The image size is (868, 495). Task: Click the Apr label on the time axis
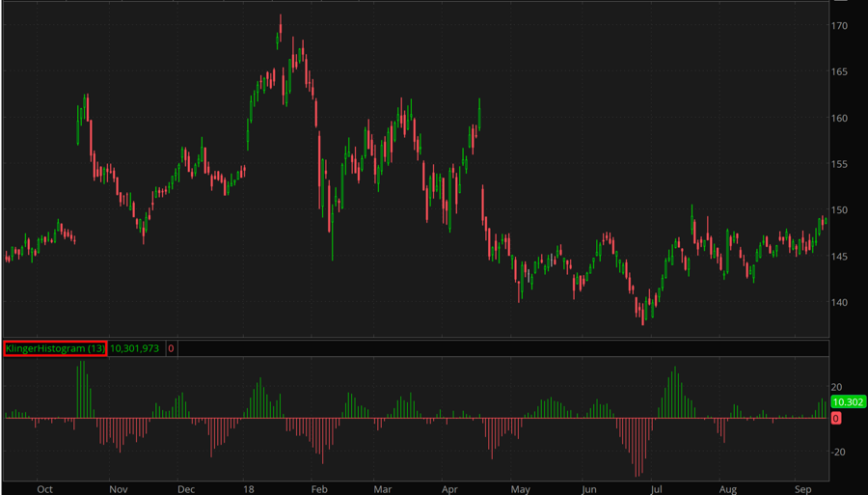(448, 489)
